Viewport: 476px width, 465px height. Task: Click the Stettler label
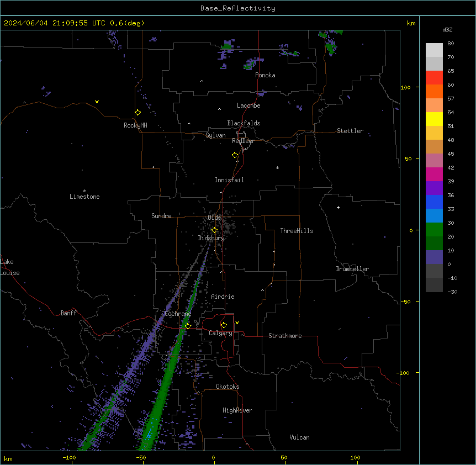point(350,131)
